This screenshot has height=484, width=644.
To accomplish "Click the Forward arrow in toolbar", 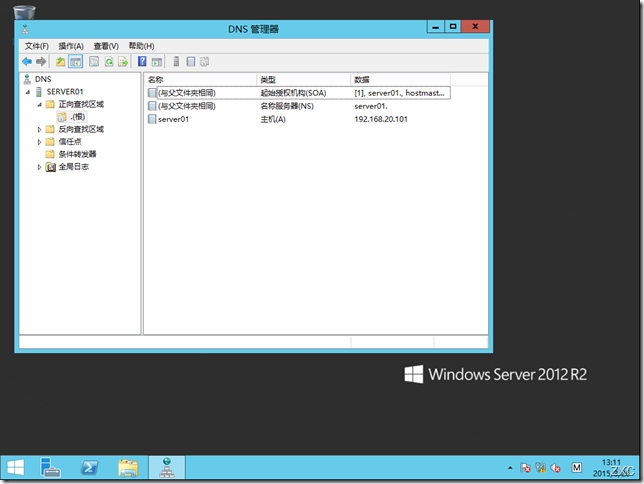I will tap(41, 62).
